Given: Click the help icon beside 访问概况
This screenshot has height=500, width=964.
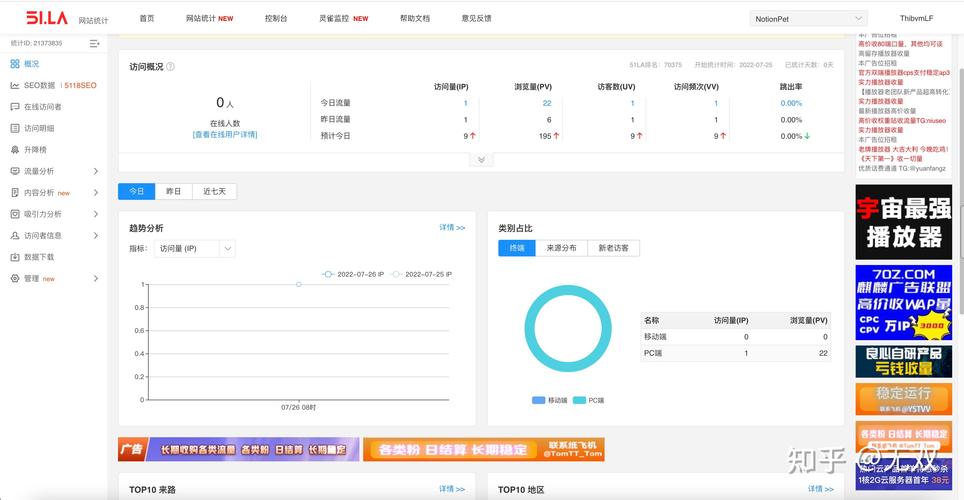Looking at the screenshot, I should 170,67.
